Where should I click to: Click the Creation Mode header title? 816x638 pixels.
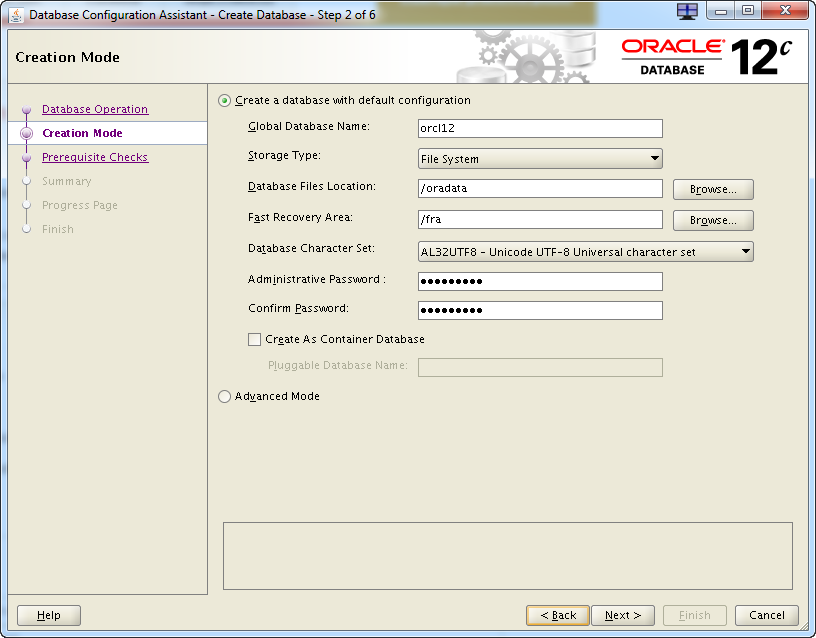point(68,57)
